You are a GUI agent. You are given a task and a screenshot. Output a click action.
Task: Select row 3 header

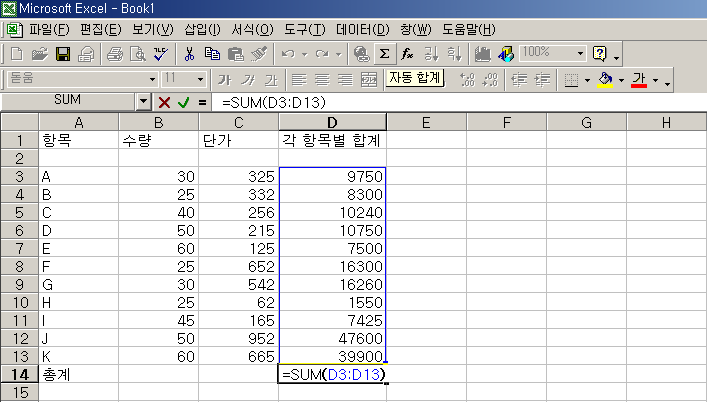click(19, 176)
